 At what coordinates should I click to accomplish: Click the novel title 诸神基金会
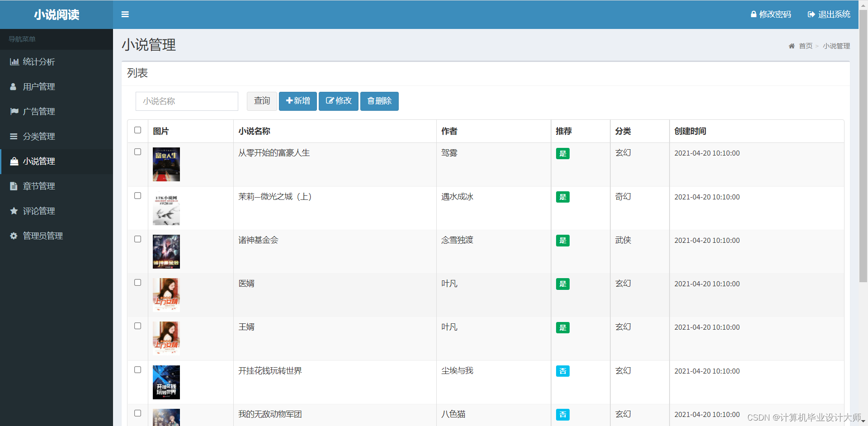tap(259, 241)
